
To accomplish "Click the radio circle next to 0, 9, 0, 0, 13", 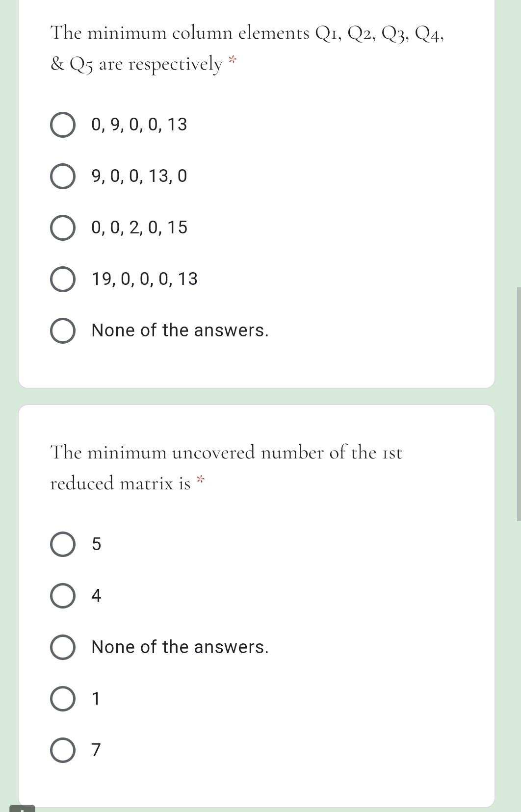I will point(63,125).
